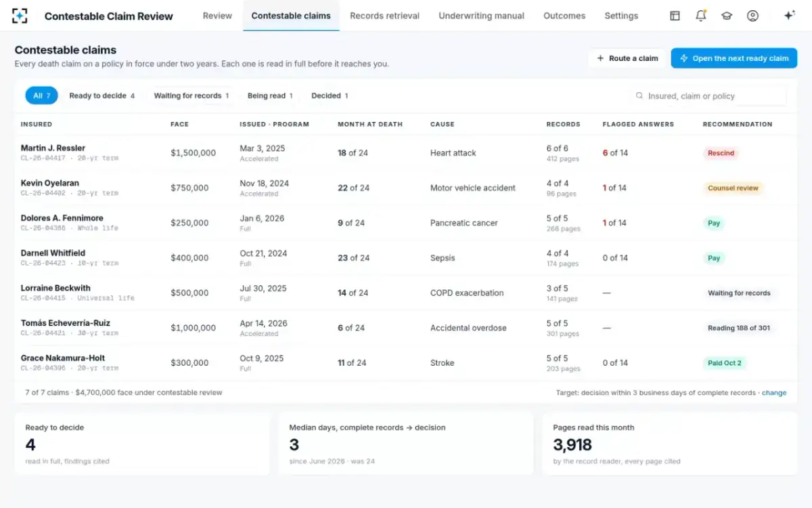
Task: Sort by the Face column header
Action: tap(179, 125)
